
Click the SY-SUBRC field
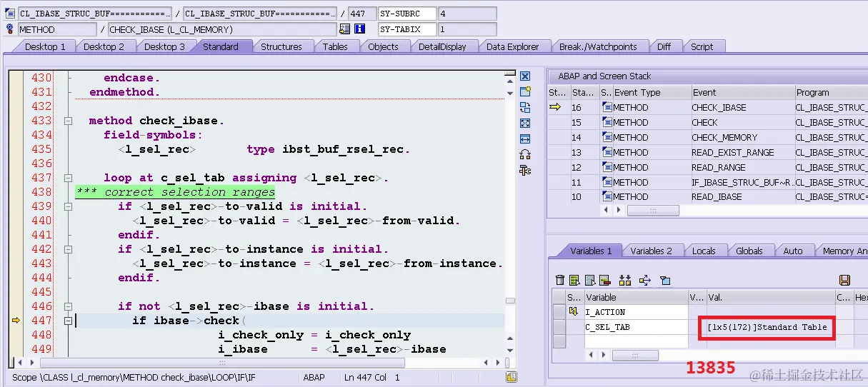coord(407,14)
